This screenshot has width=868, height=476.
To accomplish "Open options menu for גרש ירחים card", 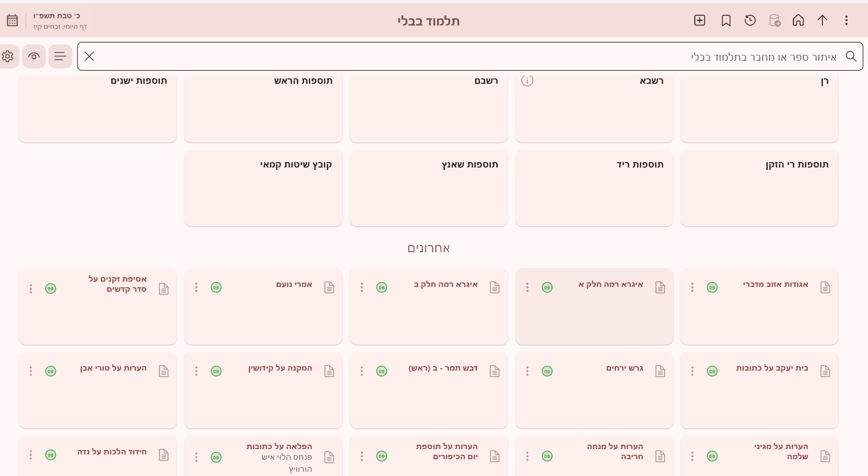I will click(x=527, y=371).
